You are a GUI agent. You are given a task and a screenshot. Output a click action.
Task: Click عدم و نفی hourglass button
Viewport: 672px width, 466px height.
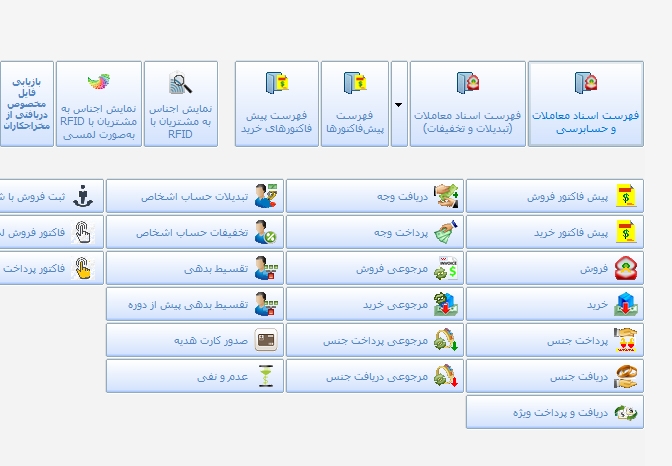194,377
